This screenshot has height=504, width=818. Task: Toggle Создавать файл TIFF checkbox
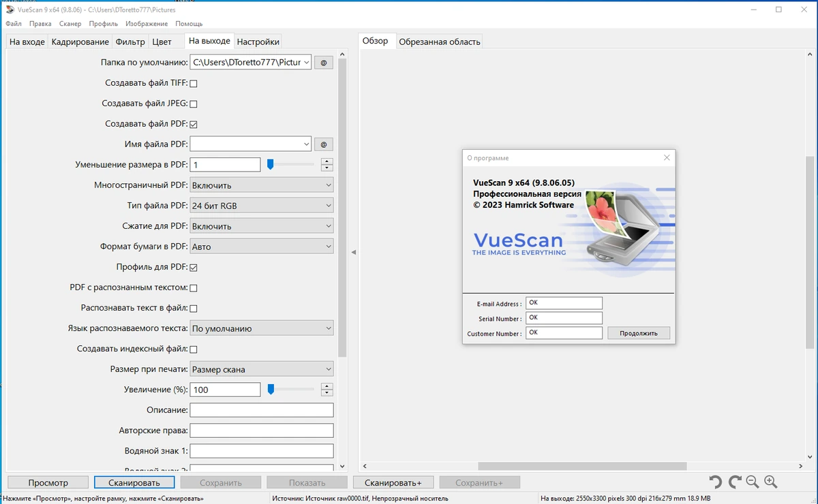click(x=194, y=84)
